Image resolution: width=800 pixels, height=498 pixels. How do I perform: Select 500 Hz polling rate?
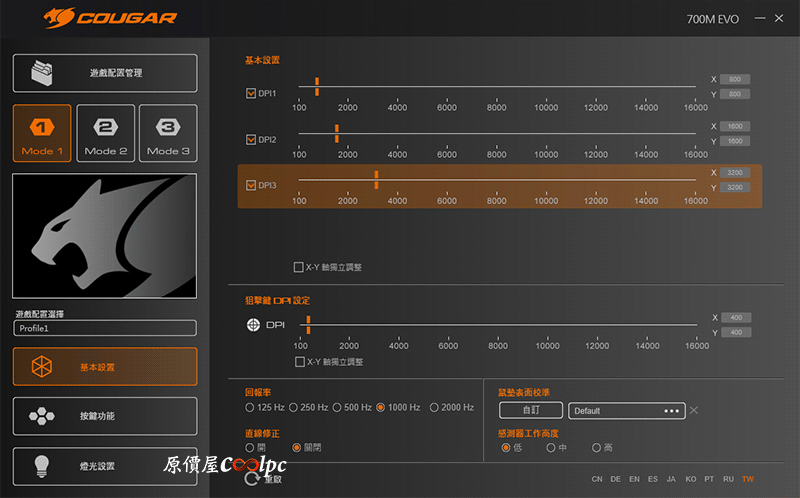(x=337, y=407)
